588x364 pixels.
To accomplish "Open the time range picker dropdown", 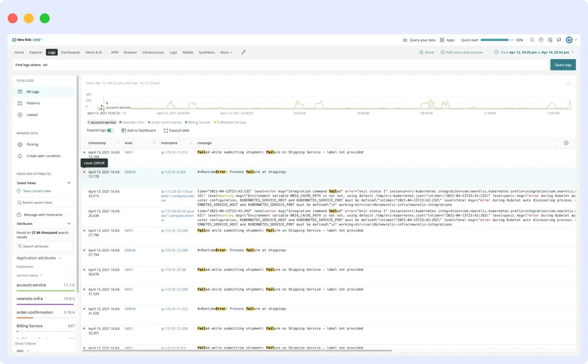I will click(x=533, y=52).
